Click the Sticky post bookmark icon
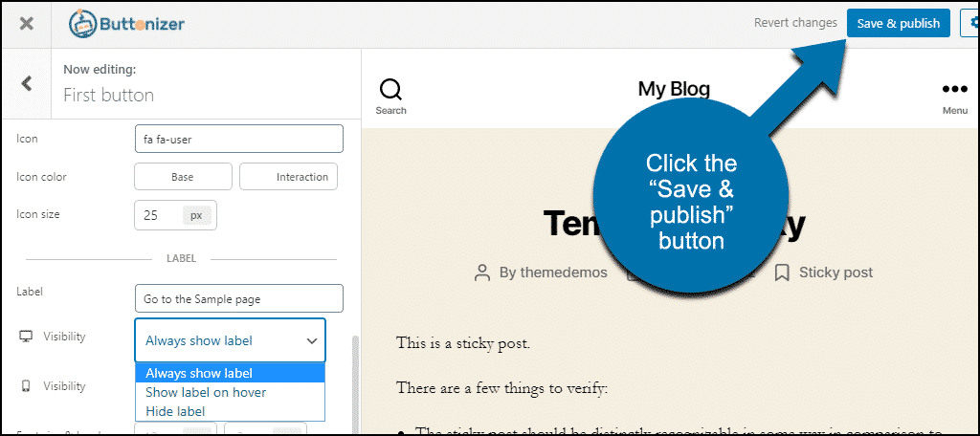The image size is (980, 436). point(782,272)
